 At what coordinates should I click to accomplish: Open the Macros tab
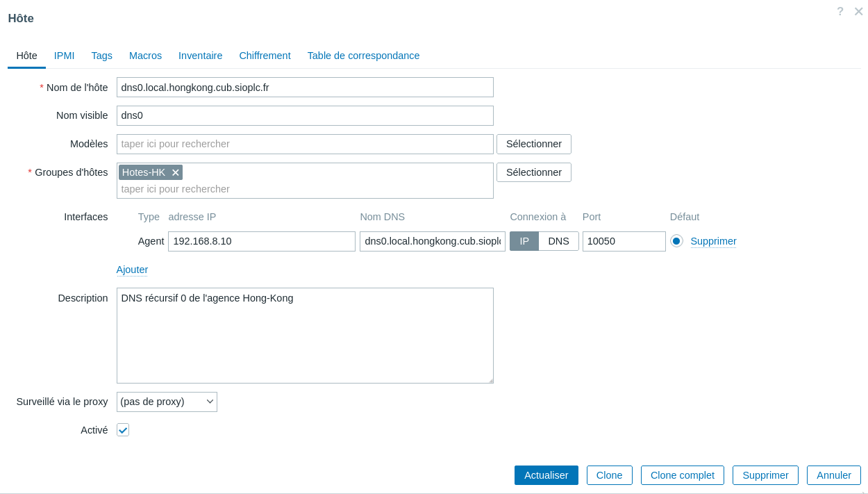[145, 56]
